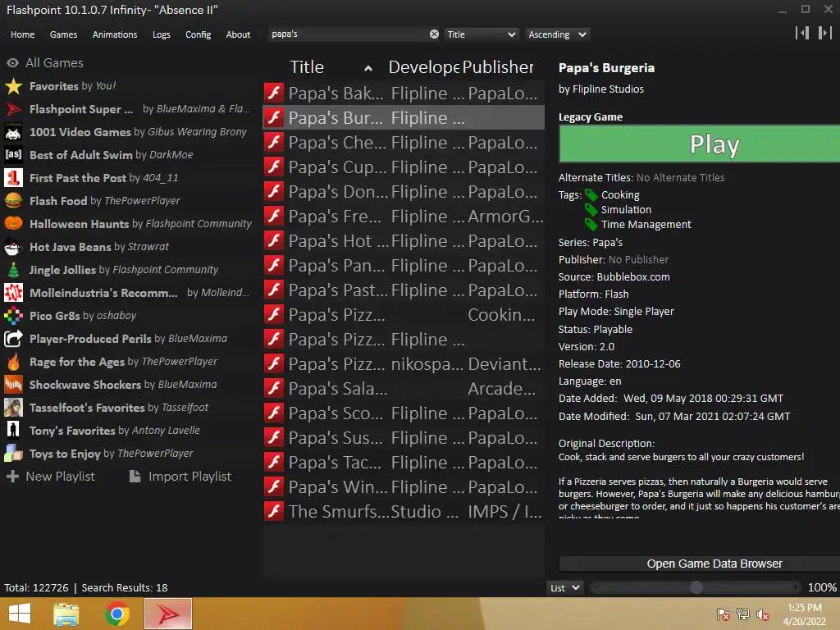Select the Papa's Freezeria row

(404, 216)
